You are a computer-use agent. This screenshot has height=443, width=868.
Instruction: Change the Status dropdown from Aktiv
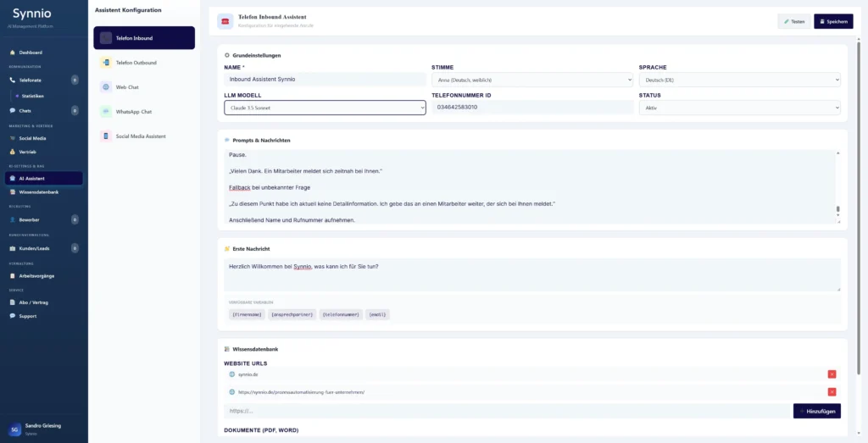pyautogui.click(x=739, y=108)
